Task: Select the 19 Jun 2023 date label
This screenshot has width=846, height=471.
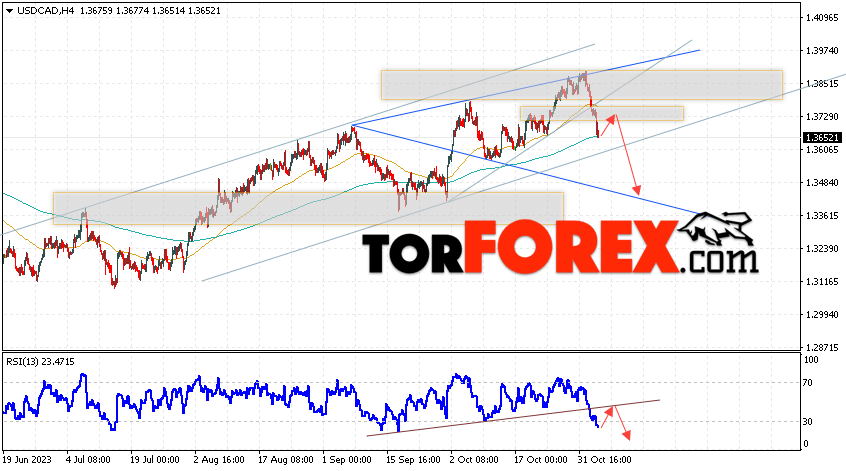Action: (x=28, y=460)
